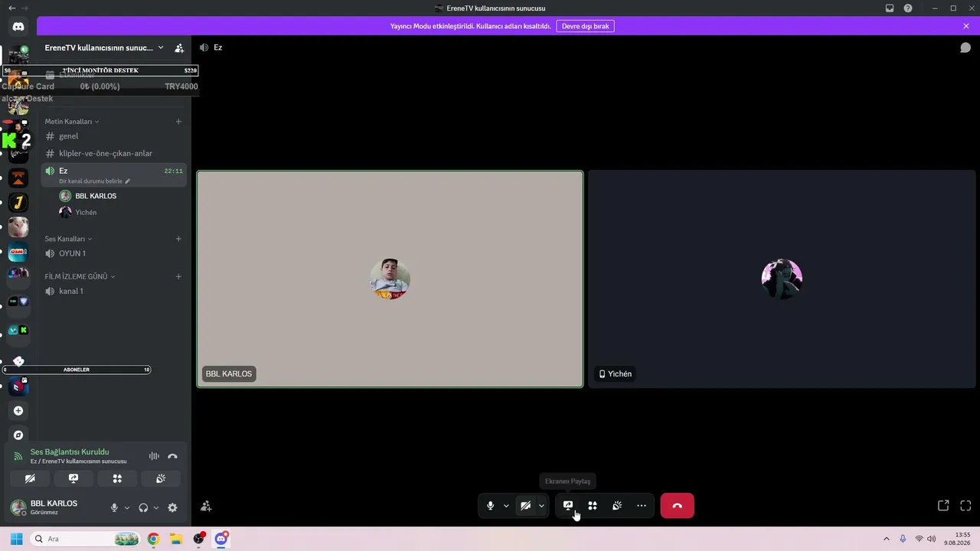The height and width of the screenshot is (551, 980).
Task: Open the BBL KARLOS avatar in user panel
Action: click(18, 507)
